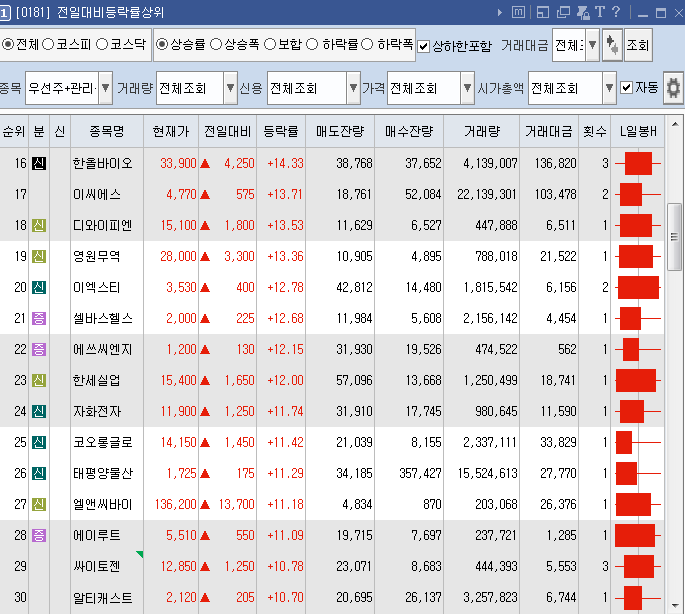The height and width of the screenshot is (614, 685).
Task: Open the 시가총액 전체조회 dropdown
Action: click(x=609, y=88)
